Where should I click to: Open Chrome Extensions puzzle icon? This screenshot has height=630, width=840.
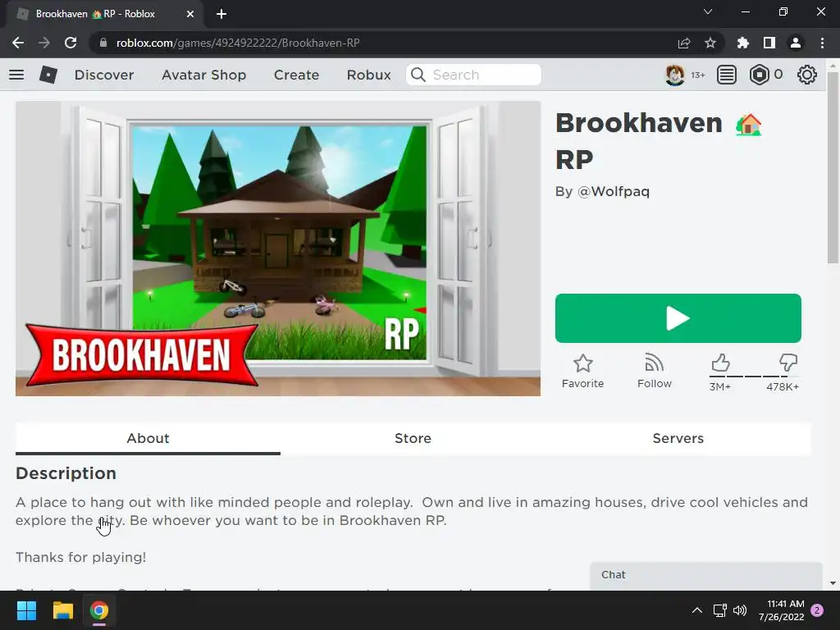tap(742, 43)
